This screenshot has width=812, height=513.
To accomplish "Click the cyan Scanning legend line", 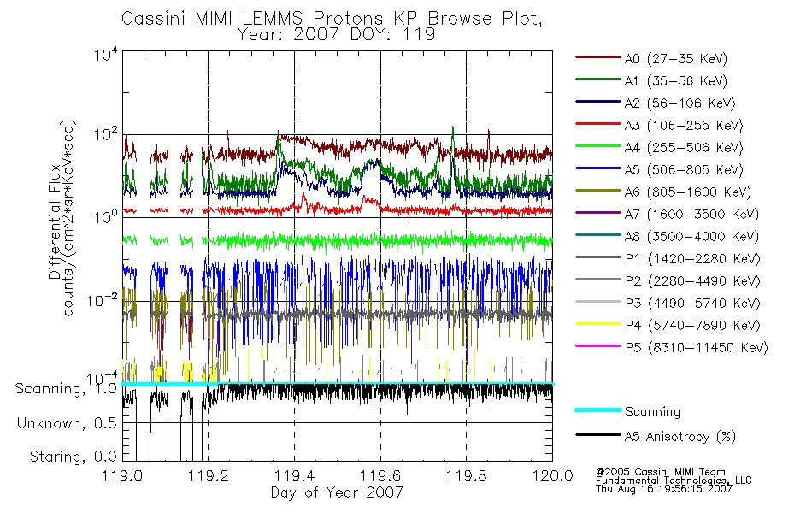I will coord(597,410).
